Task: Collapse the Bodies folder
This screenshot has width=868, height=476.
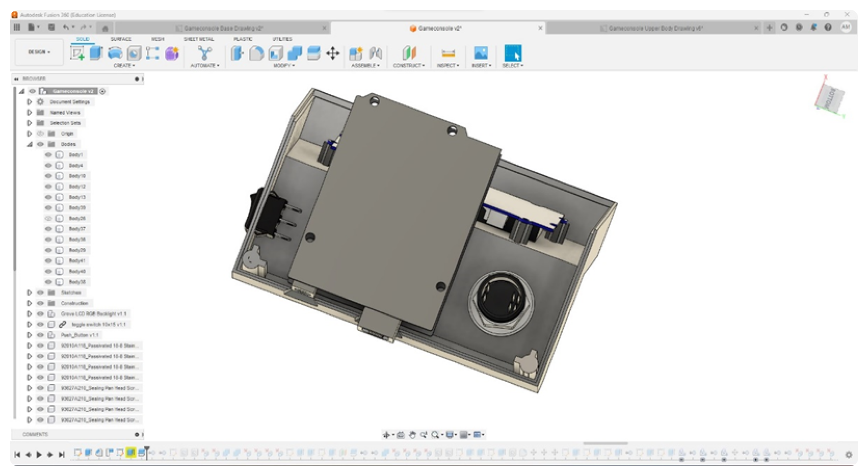Action: click(29, 144)
